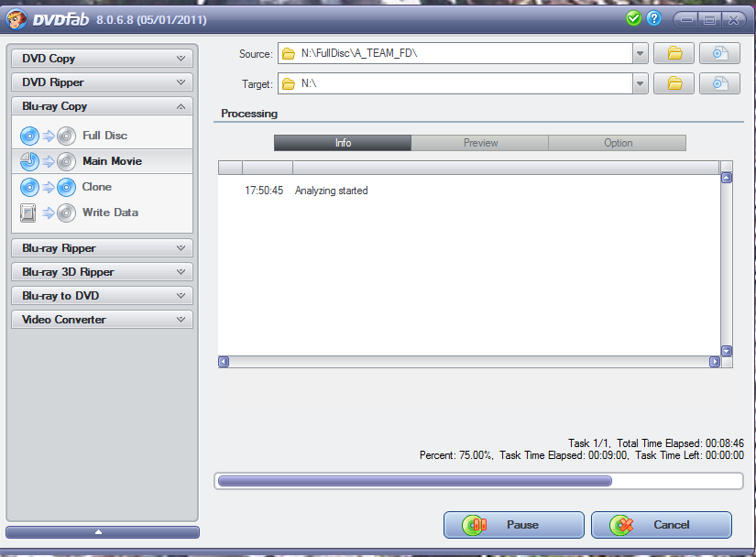Select Main Movie copy mode

click(103, 161)
